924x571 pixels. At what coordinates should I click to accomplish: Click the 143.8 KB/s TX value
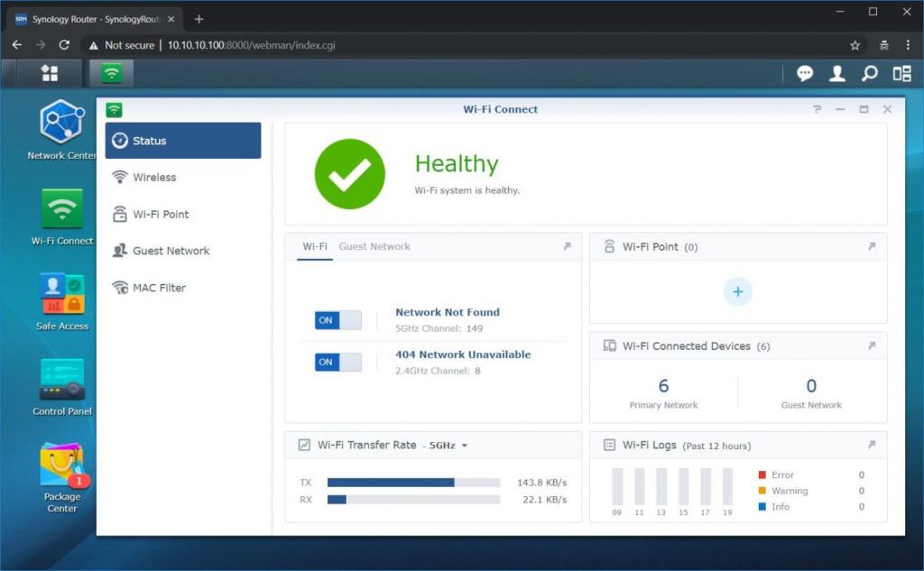(541, 483)
